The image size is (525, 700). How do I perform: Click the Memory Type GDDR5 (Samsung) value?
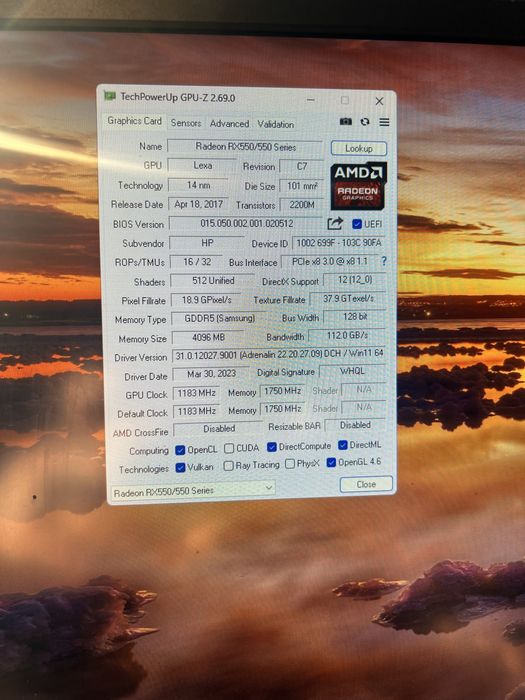(x=220, y=318)
